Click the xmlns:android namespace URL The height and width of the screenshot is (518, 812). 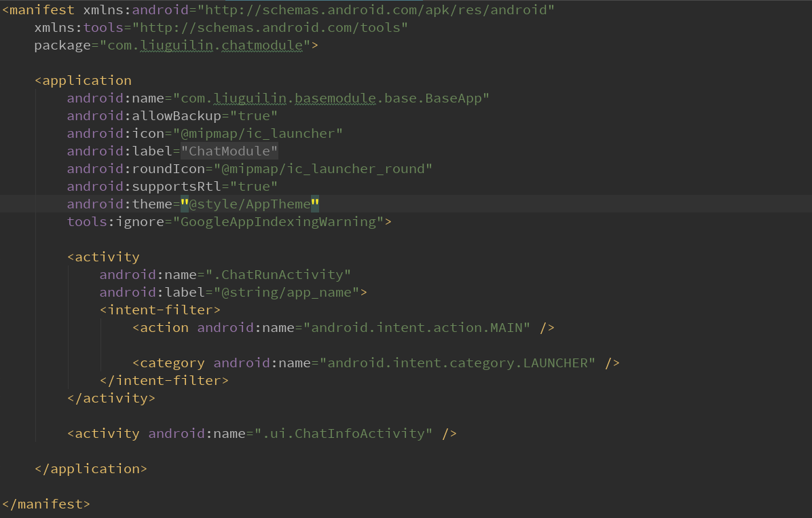pos(376,10)
